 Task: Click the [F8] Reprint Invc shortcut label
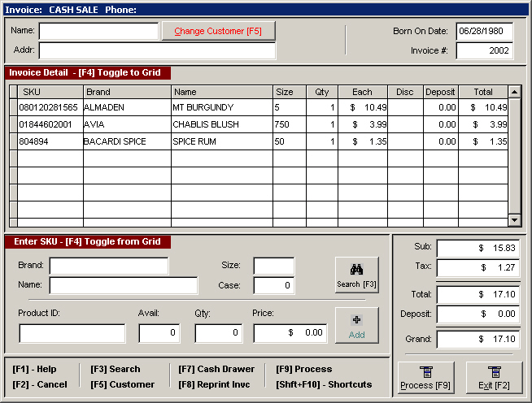(214, 384)
